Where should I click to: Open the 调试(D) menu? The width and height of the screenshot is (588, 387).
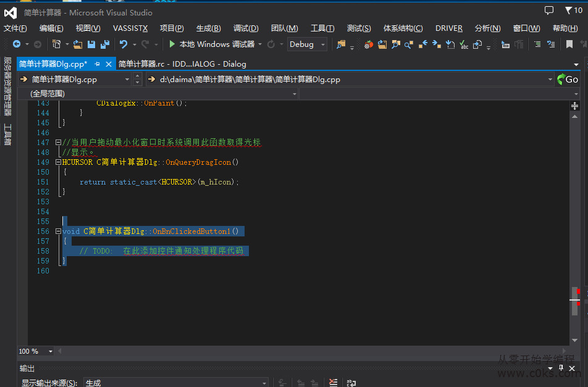coord(246,28)
